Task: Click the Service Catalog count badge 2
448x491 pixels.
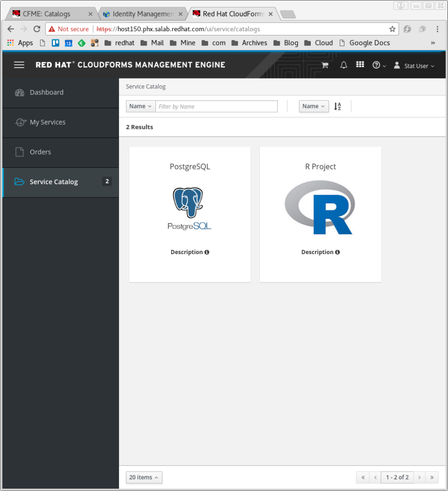Action: coord(107,181)
